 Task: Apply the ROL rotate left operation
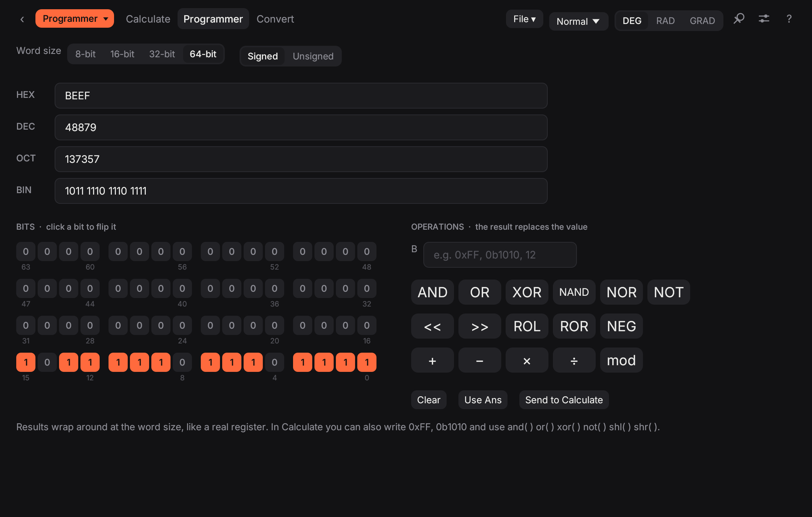(527, 326)
